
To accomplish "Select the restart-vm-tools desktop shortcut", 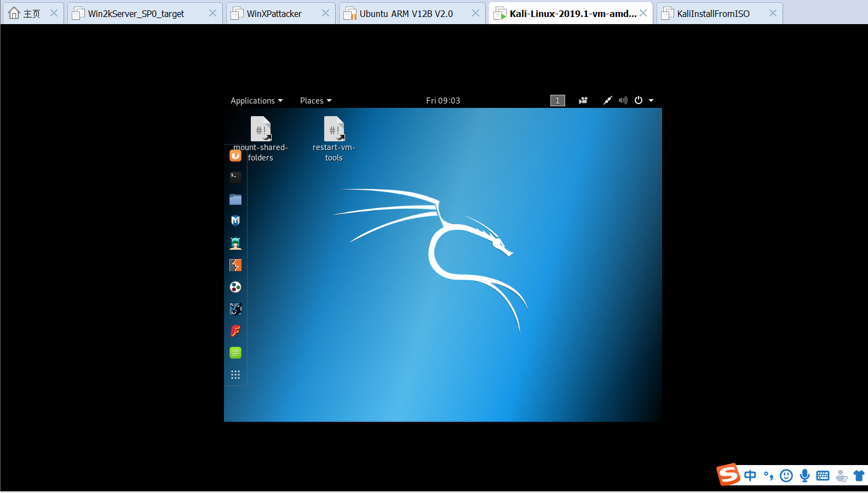I will pos(334,139).
